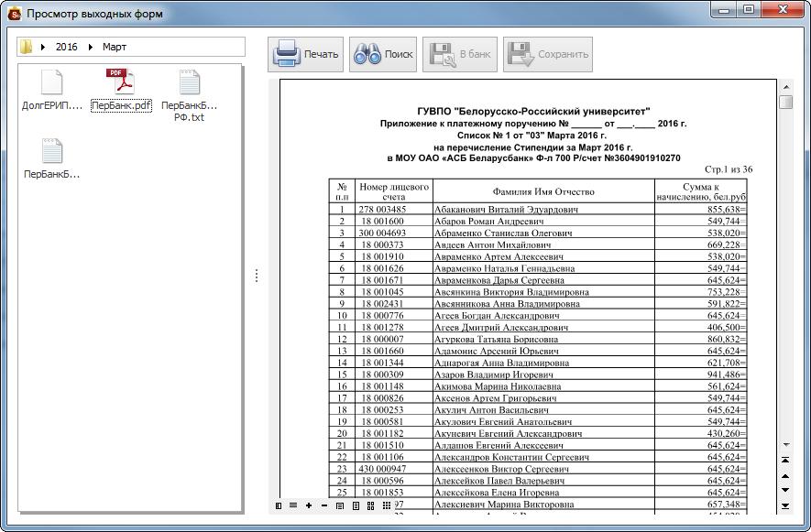
Task: Open the Март folder breadcrumb
Action: (115, 47)
